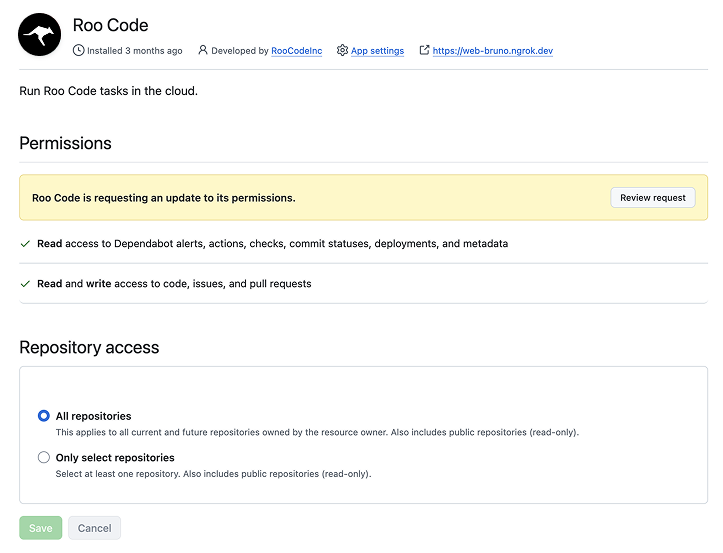Click the yellow permissions update banner message
Image resolution: width=723 pixels, height=553 pixels.
(x=164, y=198)
